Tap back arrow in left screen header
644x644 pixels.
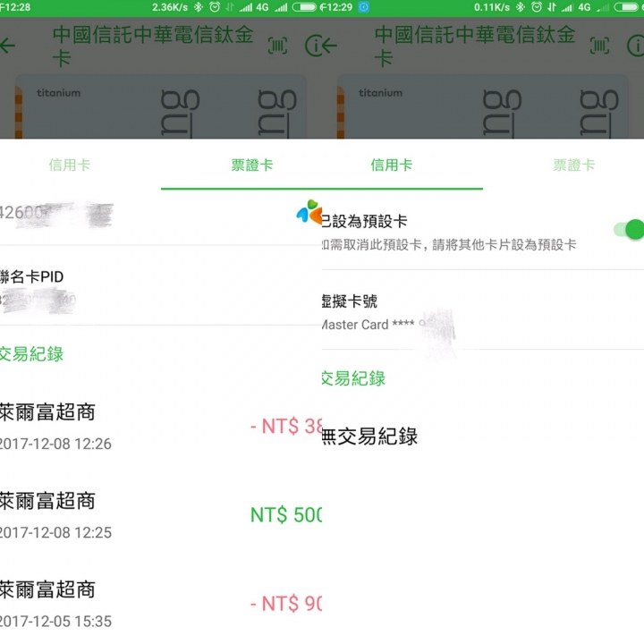[7, 46]
